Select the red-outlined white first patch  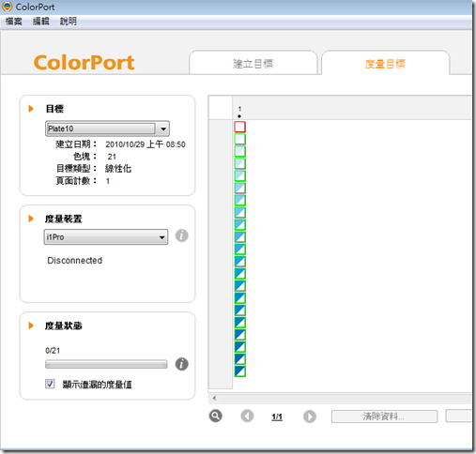click(239, 127)
